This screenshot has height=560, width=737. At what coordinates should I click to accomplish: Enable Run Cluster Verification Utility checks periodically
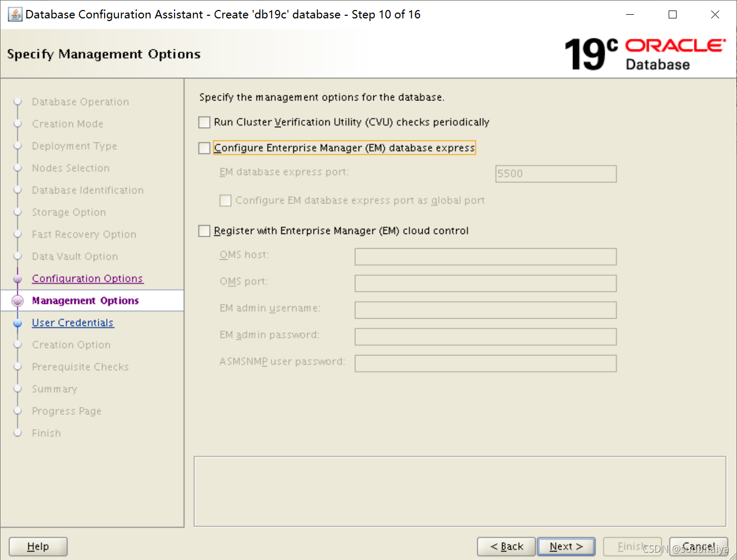[204, 123]
